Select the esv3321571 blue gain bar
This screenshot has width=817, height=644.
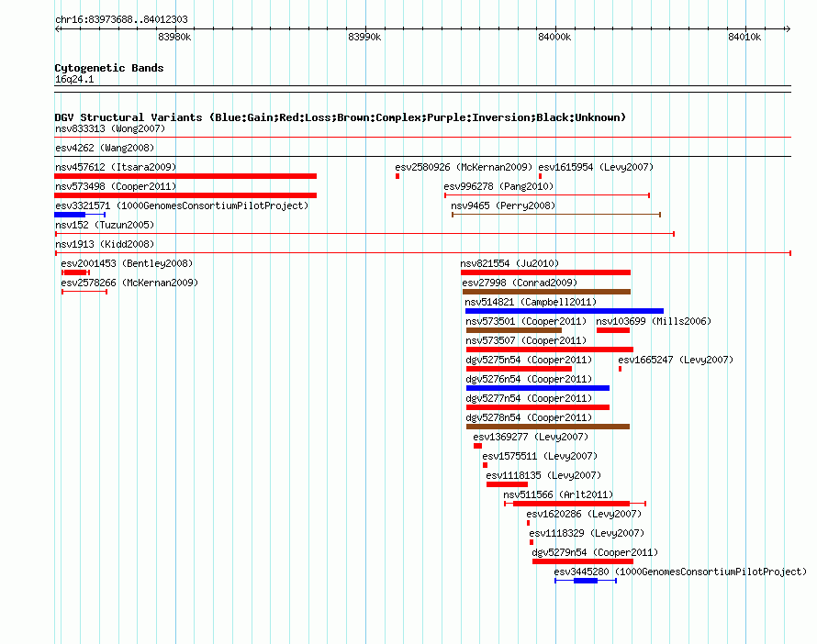pos(80,215)
